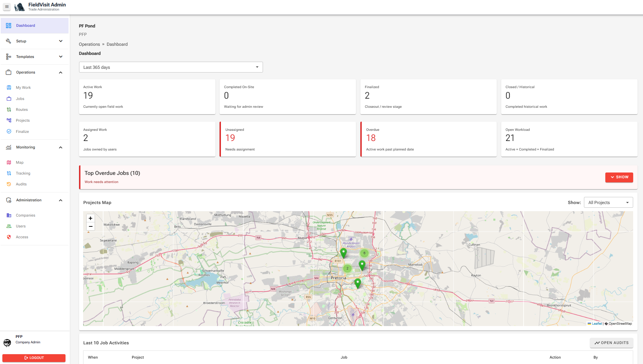Open the All Projects filter dropdown

tap(608, 202)
